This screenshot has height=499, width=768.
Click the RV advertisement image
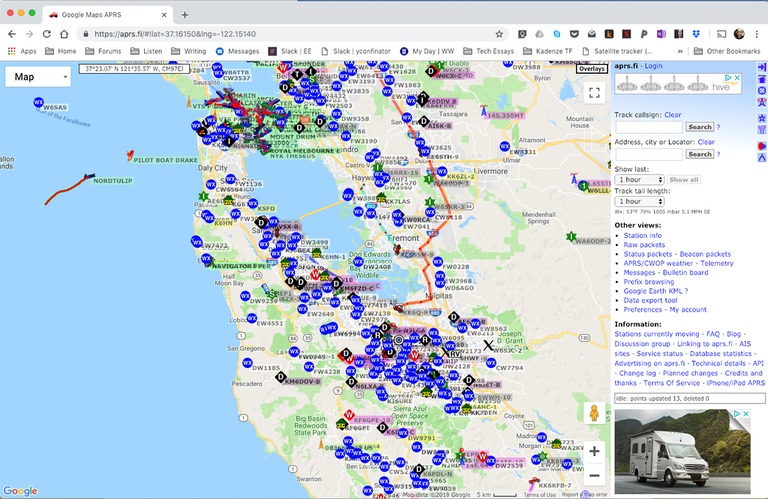pos(682,451)
